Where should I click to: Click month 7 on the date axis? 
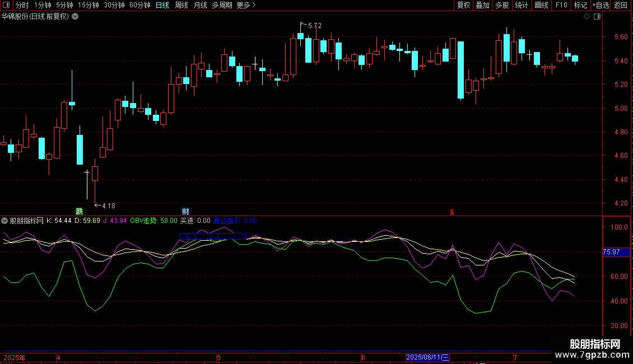[x=515, y=357]
